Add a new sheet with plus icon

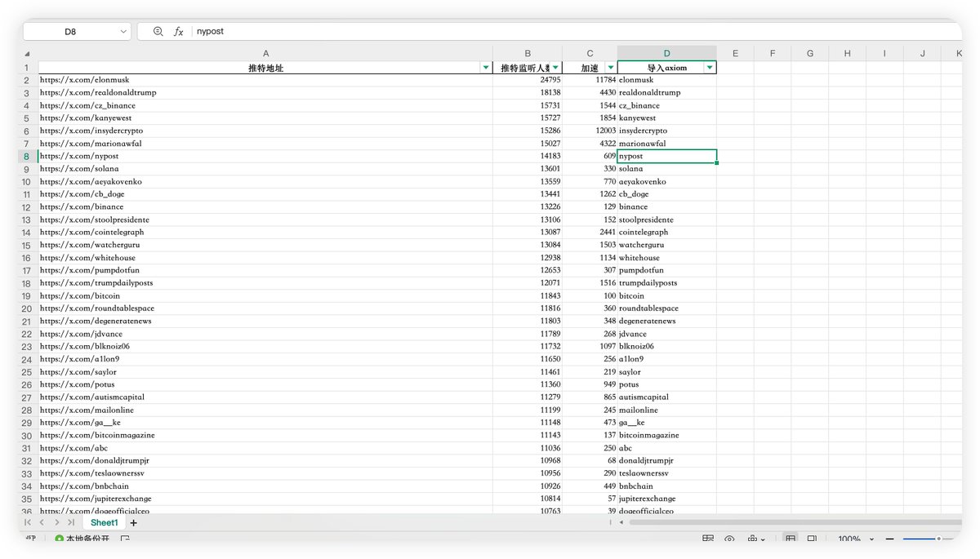click(x=134, y=522)
